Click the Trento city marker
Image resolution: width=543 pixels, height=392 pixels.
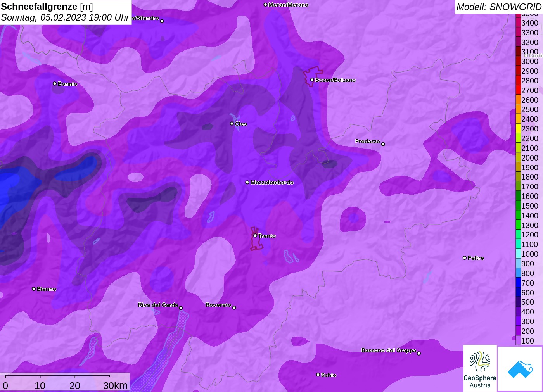pyautogui.click(x=255, y=235)
